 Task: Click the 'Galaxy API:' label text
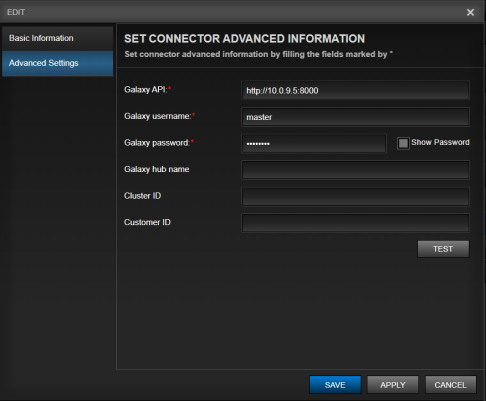(x=145, y=90)
